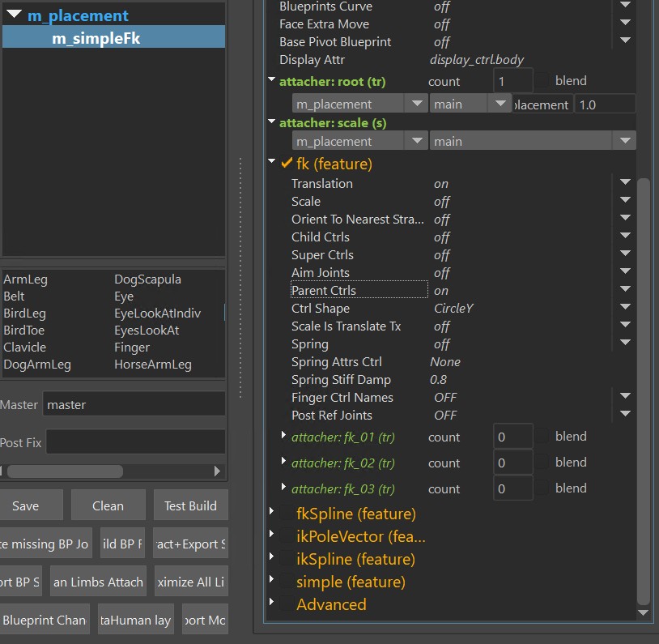Screen dimensions: 659x644
Task: Click the horizontal scrollbar right arrow
Action: (x=217, y=471)
